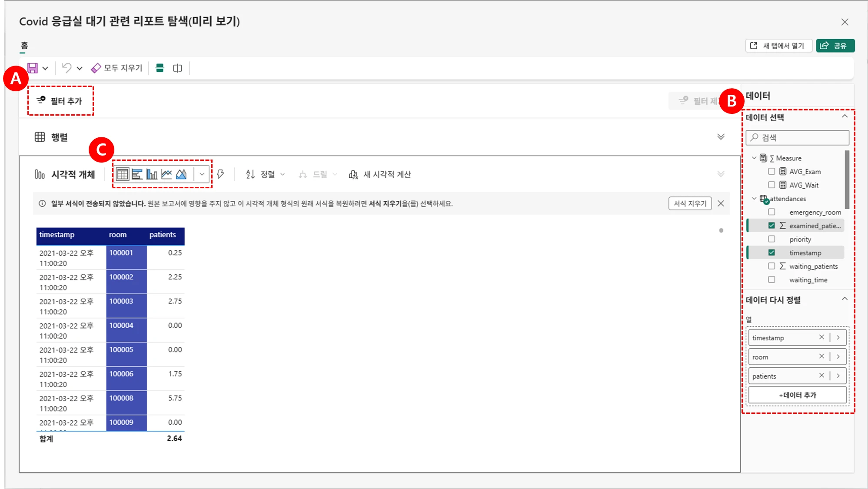This screenshot has height=489, width=868.
Task: Open the 정렬 sort dropdown
Action: (x=266, y=174)
